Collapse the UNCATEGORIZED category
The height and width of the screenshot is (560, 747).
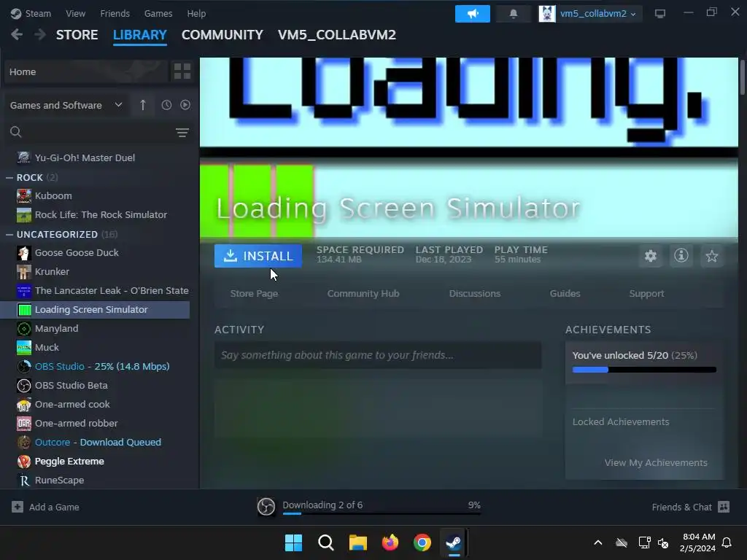click(9, 235)
